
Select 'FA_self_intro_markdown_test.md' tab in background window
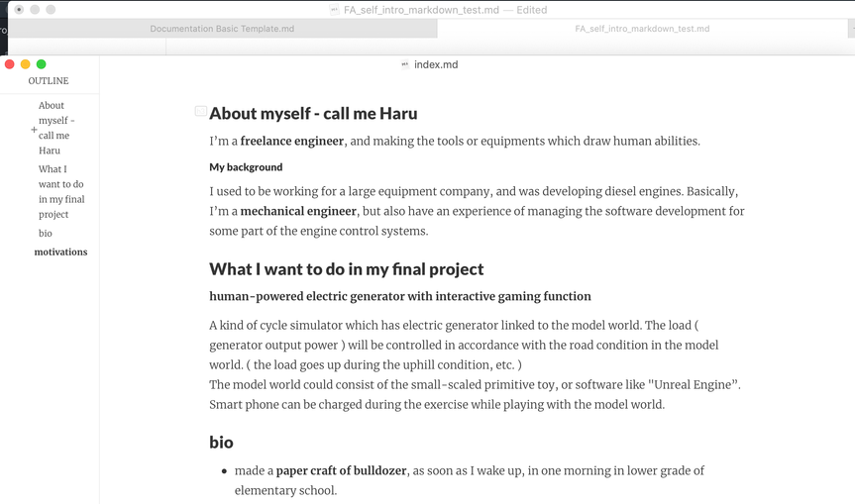tap(642, 29)
